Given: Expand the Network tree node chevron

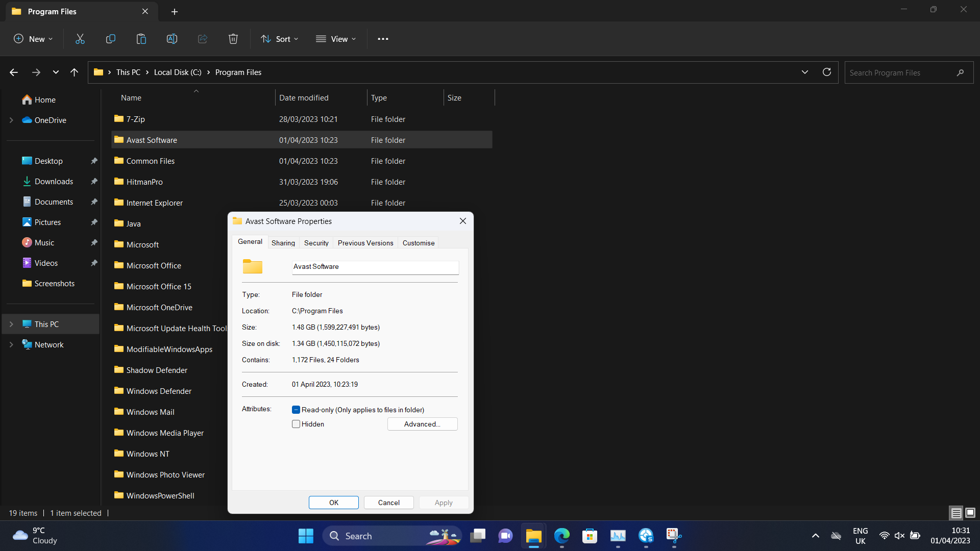Looking at the screenshot, I should pos(11,345).
